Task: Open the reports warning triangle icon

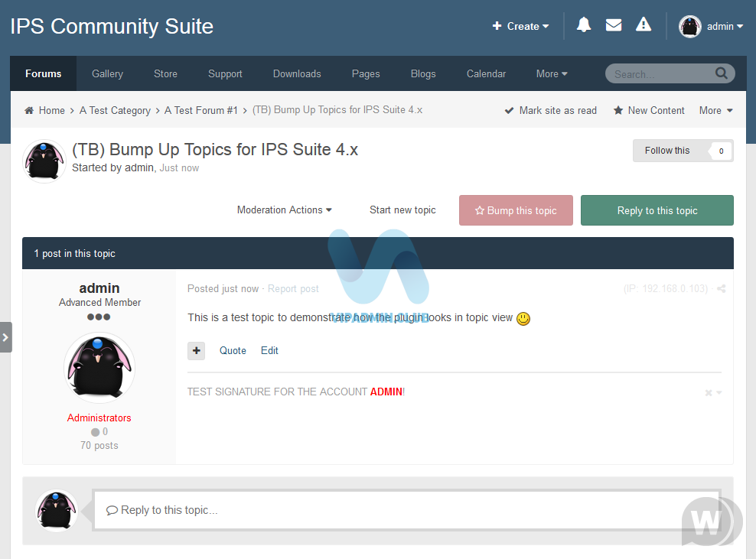Action: click(644, 24)
